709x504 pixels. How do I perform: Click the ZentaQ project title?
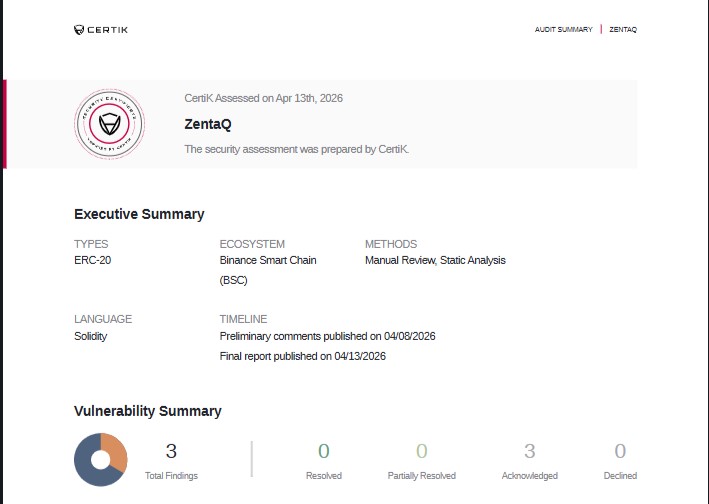click(208, 124)
